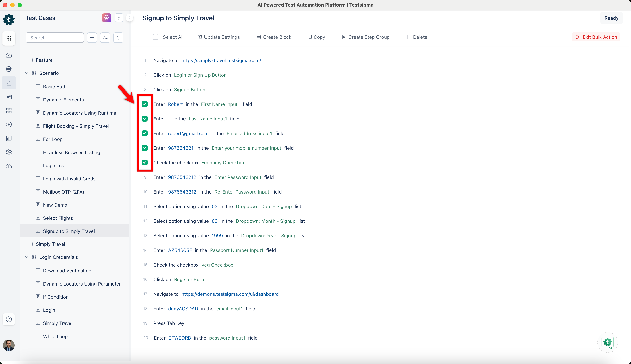Click the AZ54665F passport value
Viewport: 631px width, 364px height.
click(180, 250)
